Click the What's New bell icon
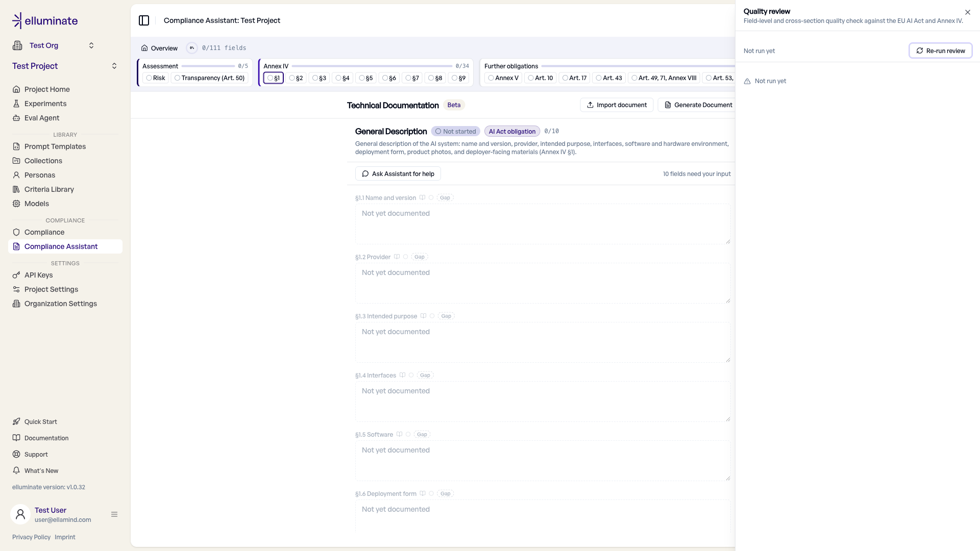The width and height of the screenshot is (980, 551). click(x=16, y=470)
